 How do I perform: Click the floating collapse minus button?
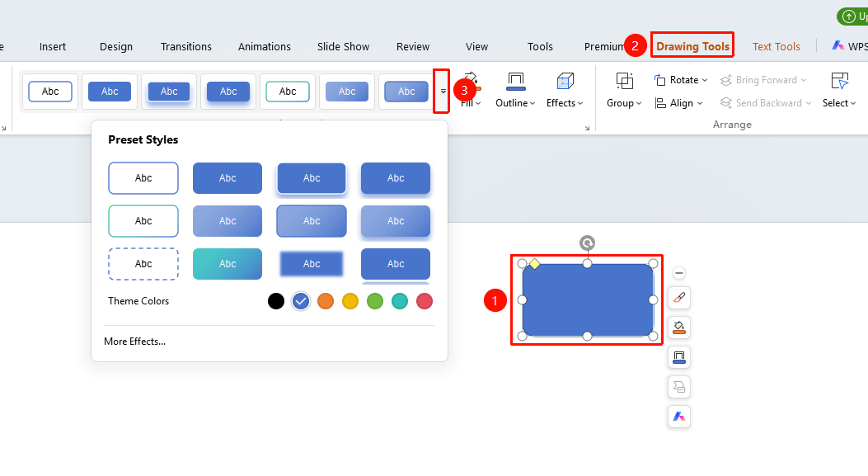coord(679,273)
